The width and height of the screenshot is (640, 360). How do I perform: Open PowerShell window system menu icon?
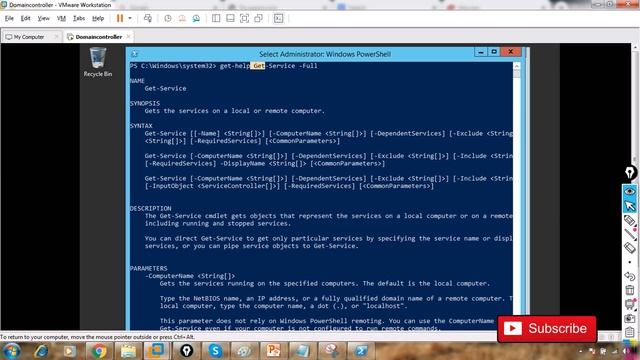coord(135,53)
